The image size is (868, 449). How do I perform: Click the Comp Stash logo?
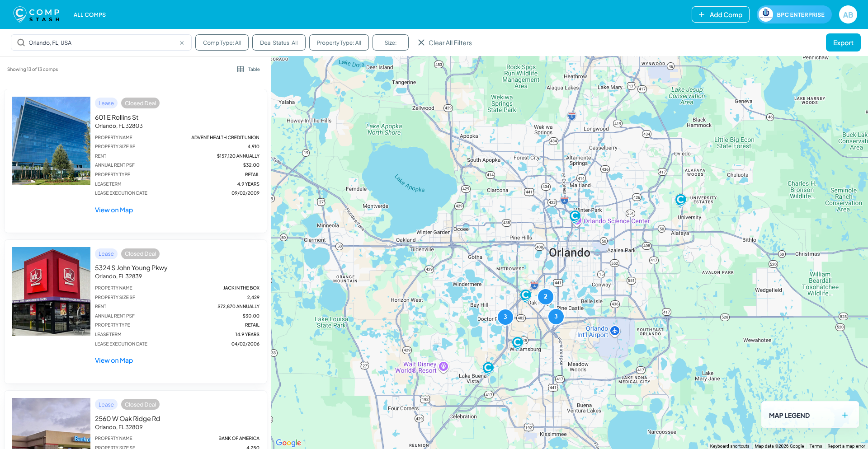tap(37, 14)
